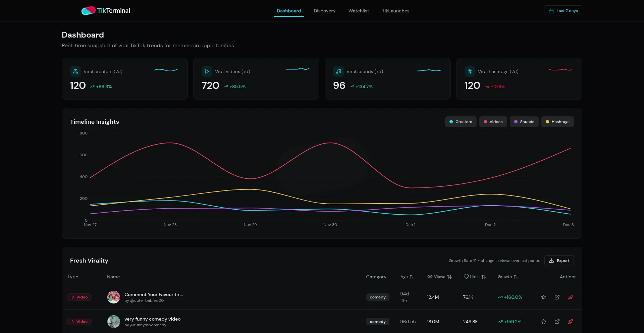Open external link for 'very funny comedy video'
Screen dimensions: 644x333
(x=557, y=322)
